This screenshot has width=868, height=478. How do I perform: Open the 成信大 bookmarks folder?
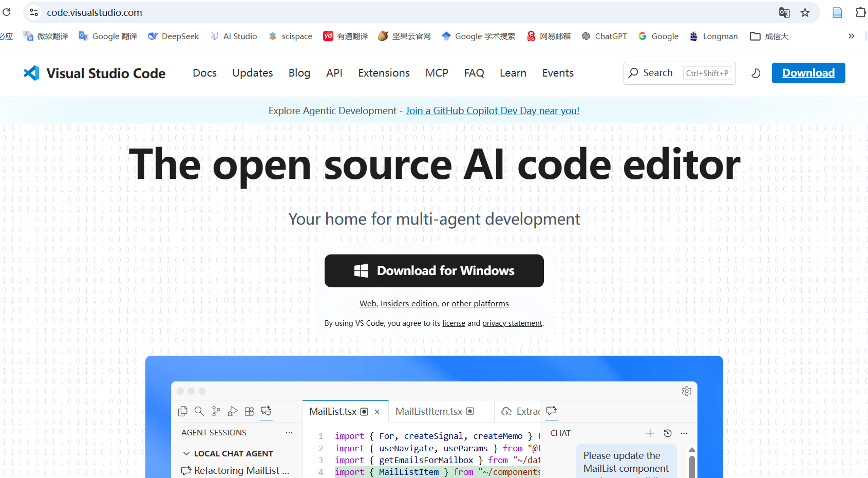click(769, 36)
